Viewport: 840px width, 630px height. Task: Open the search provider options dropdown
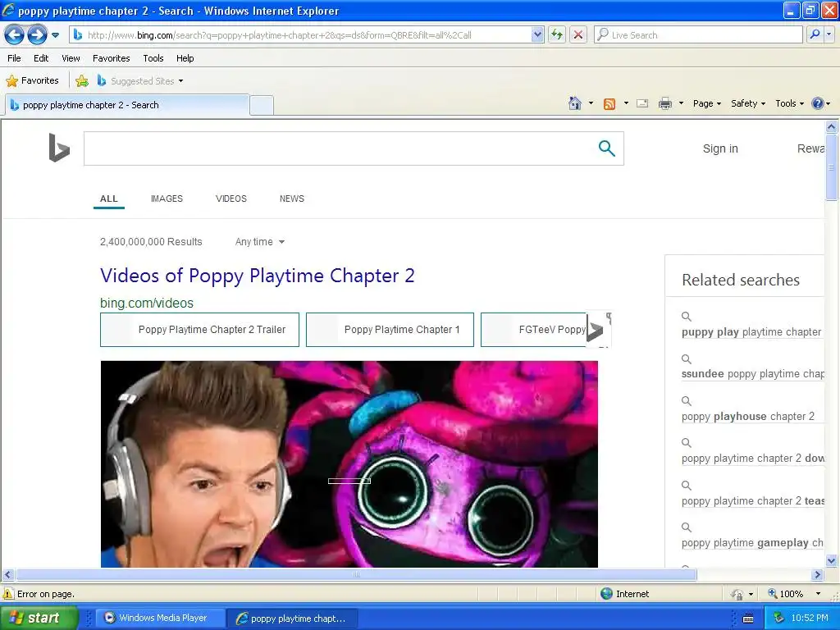point(829,35)
